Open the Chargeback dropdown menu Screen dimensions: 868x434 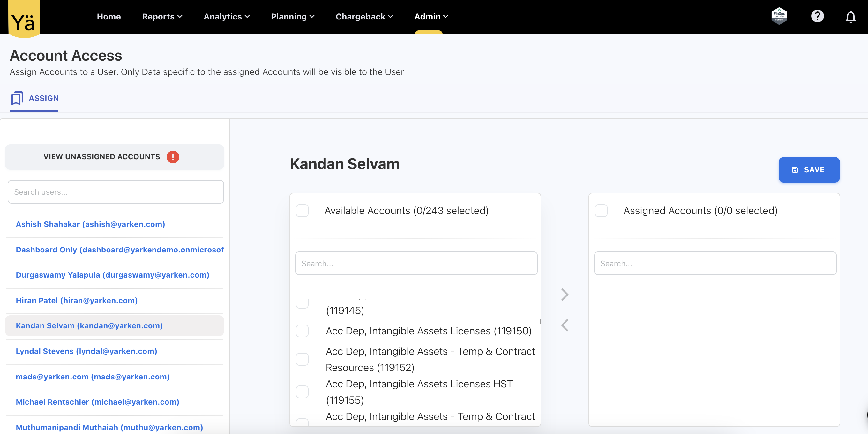[364, 17]
